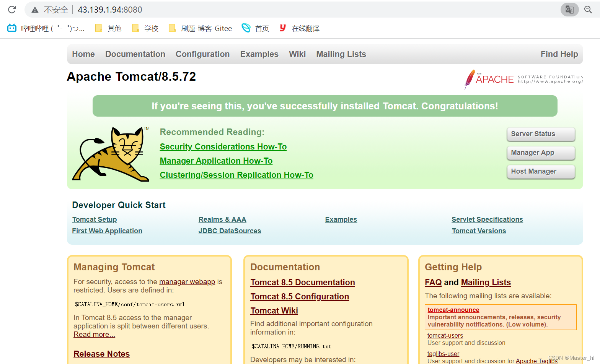Open the 刷题-博客-Gitee bookmark folder
600x364 pixels.
200,28
